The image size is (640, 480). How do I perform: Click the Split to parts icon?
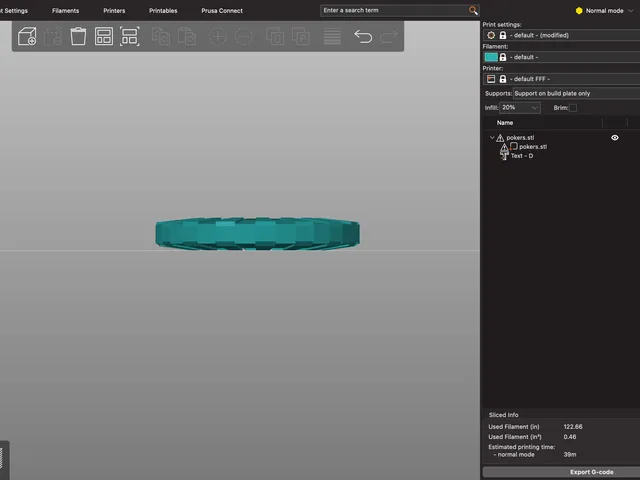coord(301,36)
